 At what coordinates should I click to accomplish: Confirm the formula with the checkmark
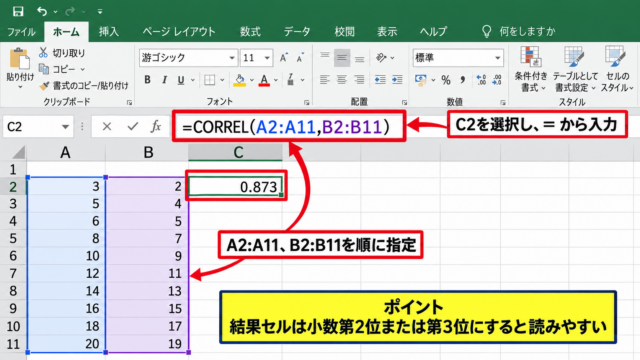click(132, 127)
